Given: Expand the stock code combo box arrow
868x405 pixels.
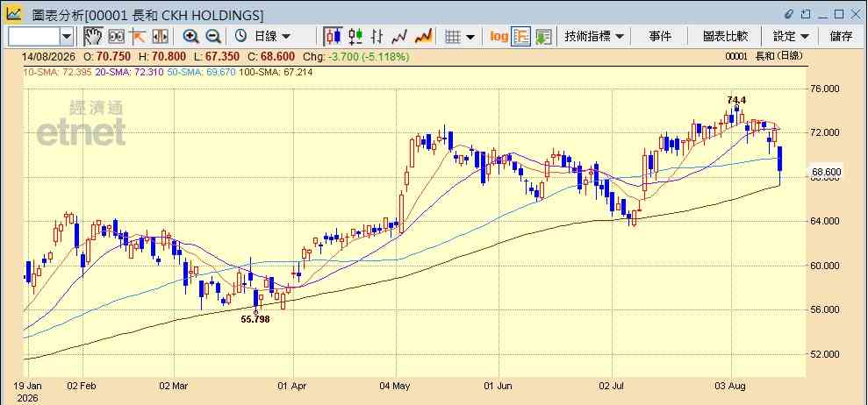Looking at the screenshot, I should coord(67,37).
